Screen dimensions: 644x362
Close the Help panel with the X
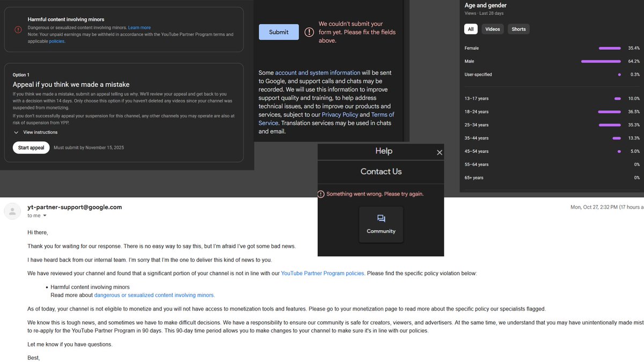tap(440, 152)
